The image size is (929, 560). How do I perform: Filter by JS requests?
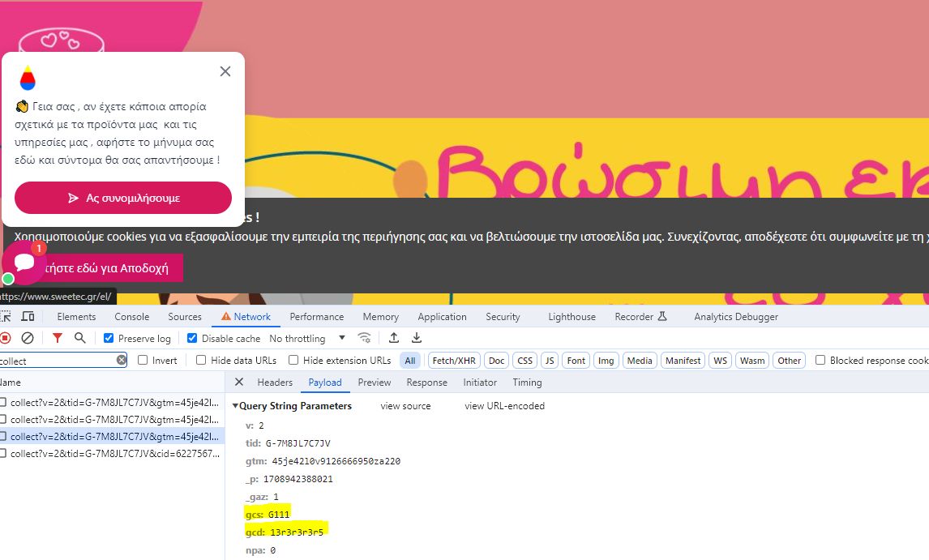550,361
